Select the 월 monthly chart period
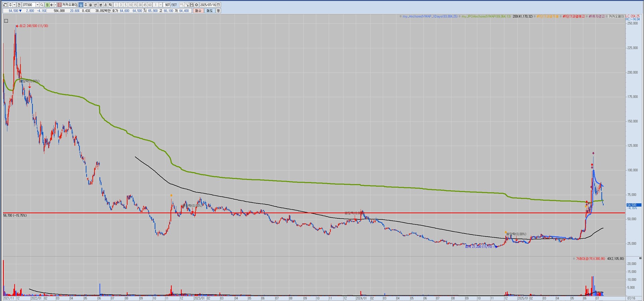Image resolution: width=644 pixels, height=301 pixels. 91,5
